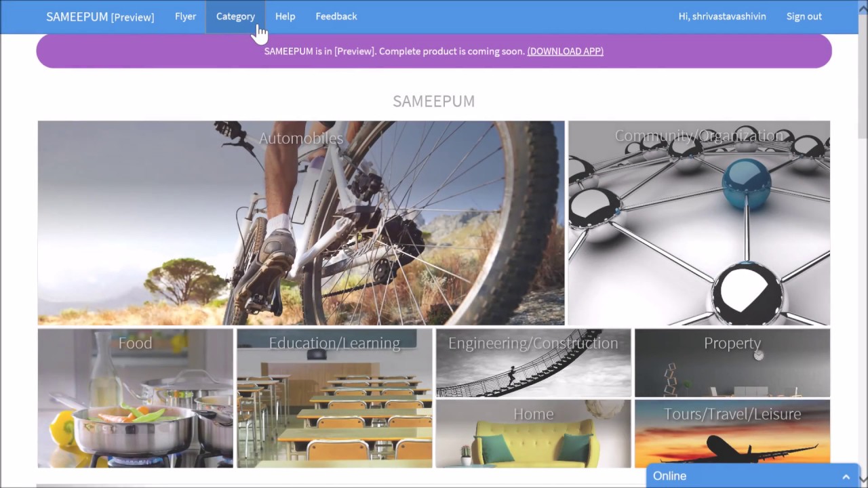Open the Property category tile
The height and width of the screenshot is (488, 868).
[732, 363]
